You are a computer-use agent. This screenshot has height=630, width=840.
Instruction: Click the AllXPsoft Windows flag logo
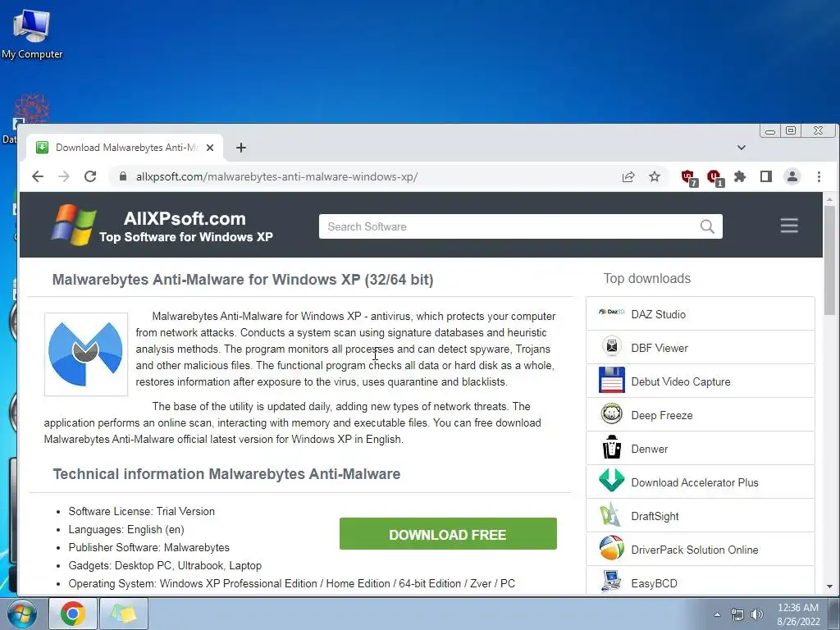tap(73, 225)
